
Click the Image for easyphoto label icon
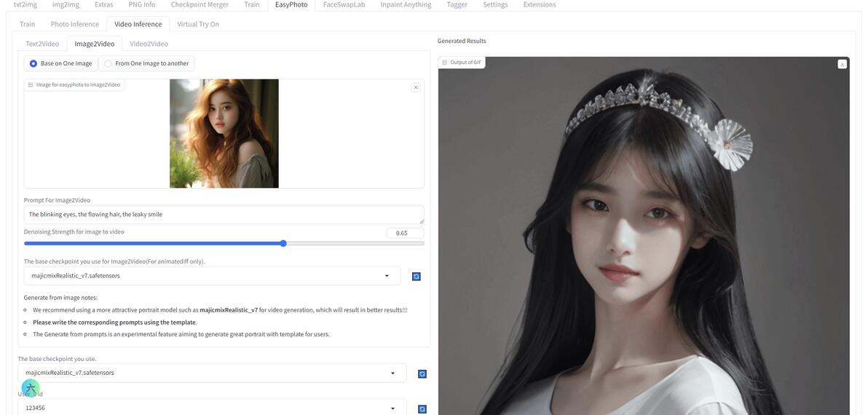tap(31, 85)
